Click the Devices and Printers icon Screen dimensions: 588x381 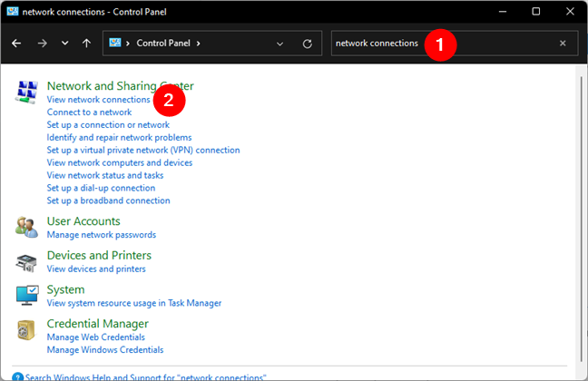click(26, 262)
